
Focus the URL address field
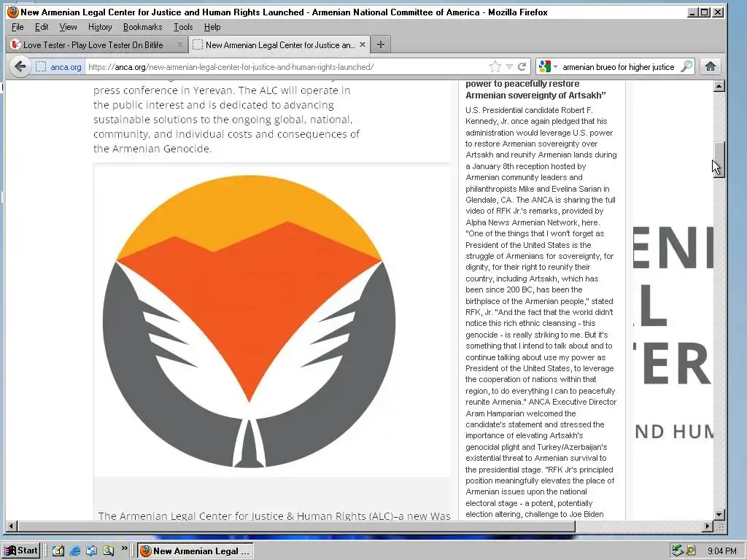(x=286, y=66)
